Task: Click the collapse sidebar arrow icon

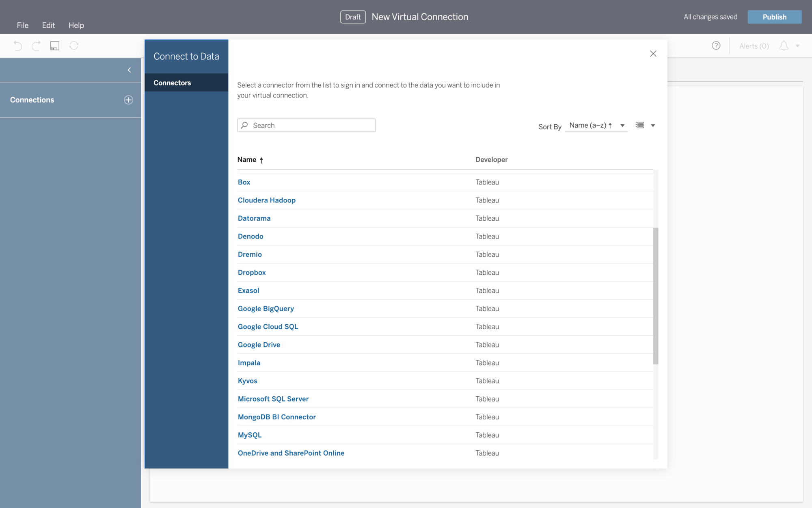Action: pyautogui.click(x=129, y=70)
